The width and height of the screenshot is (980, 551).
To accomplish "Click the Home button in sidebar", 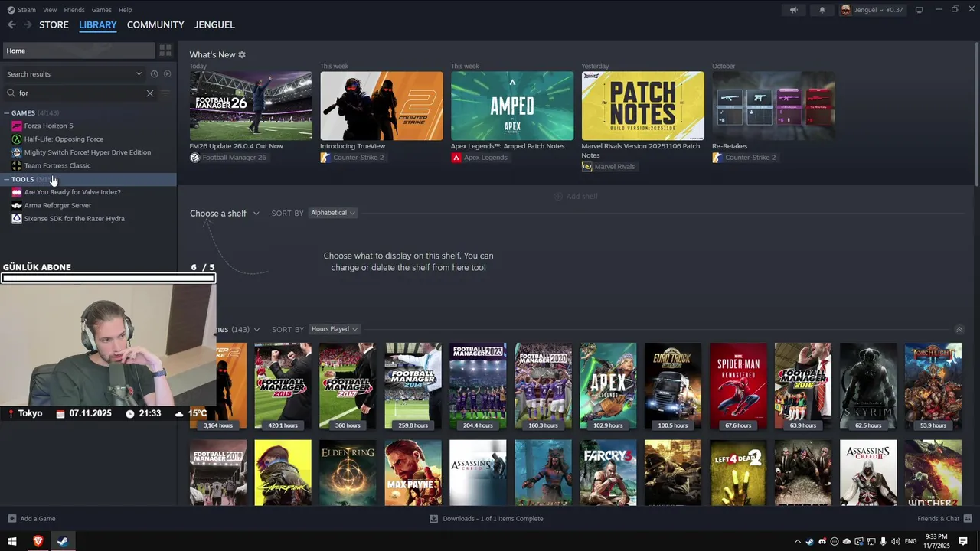I will 78,51.
